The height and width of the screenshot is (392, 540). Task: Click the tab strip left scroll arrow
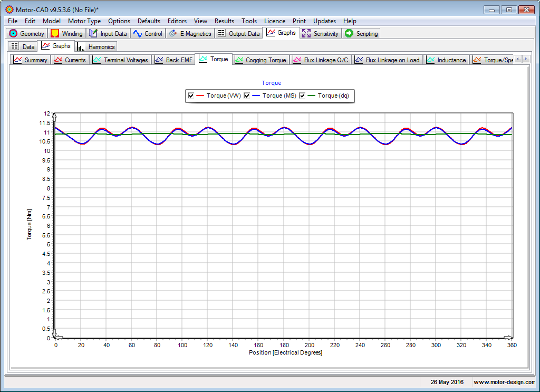pos(518,59)
